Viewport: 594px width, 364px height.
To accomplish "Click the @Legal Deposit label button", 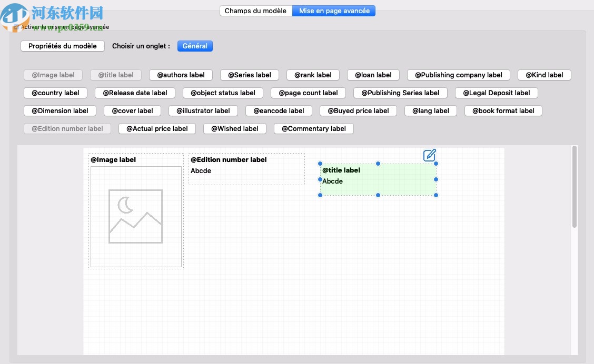I will (496, 93).
